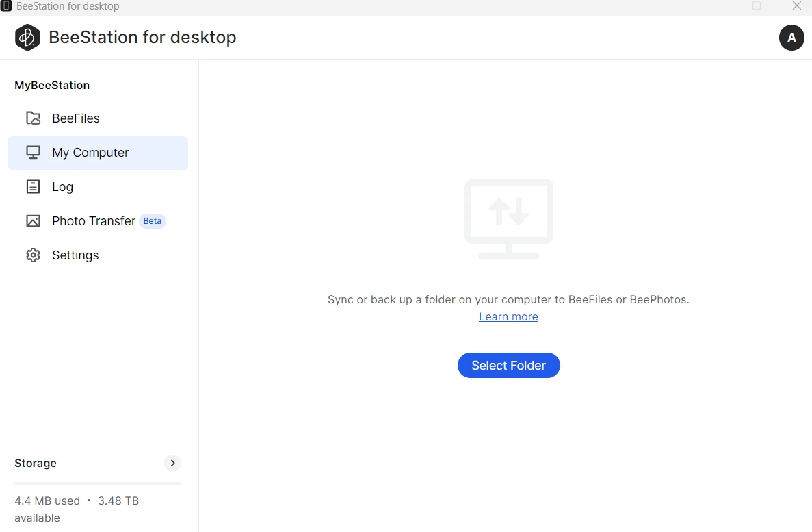Minimize the BeeStation window

[x=717, y=6]
